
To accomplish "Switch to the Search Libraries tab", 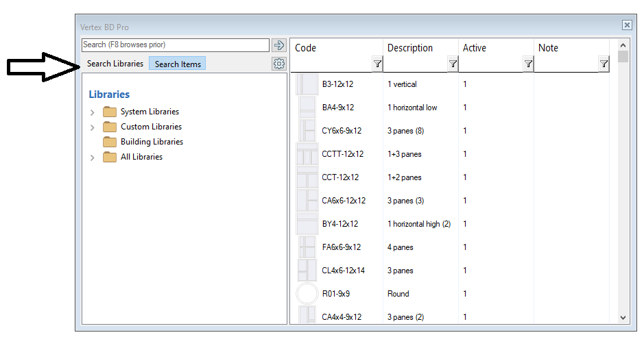I will click(115, 64).
